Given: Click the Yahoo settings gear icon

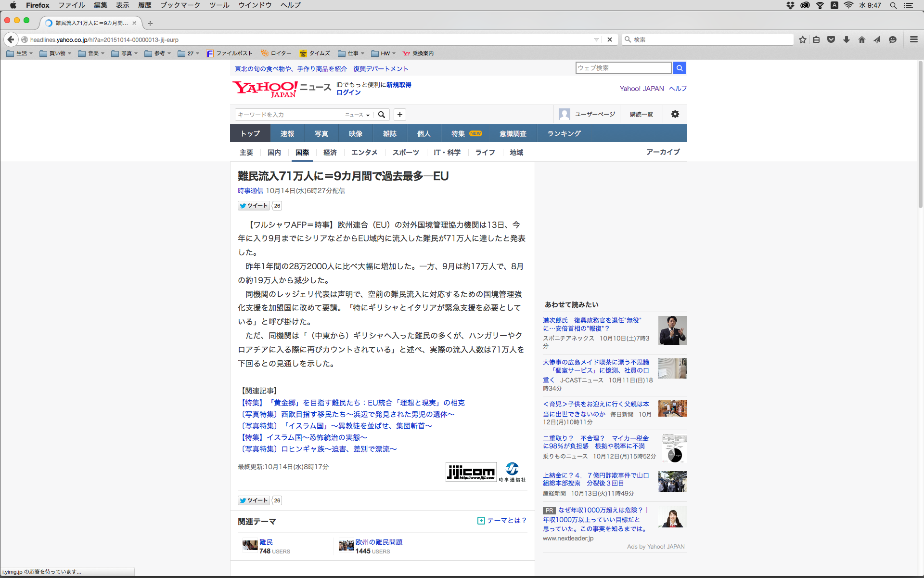Looking at the screenshot, I should pos(675,114).
